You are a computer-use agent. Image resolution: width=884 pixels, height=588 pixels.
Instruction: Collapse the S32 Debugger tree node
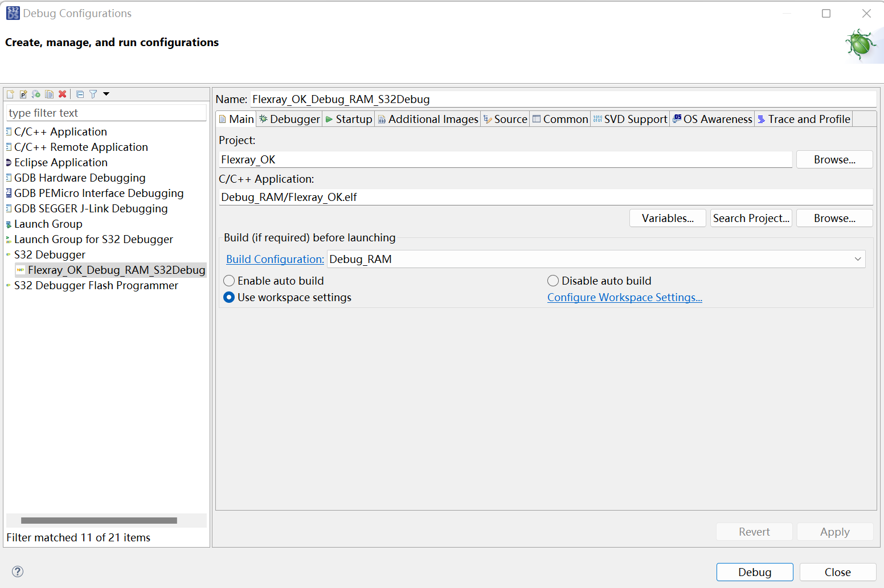coord(9,255)
